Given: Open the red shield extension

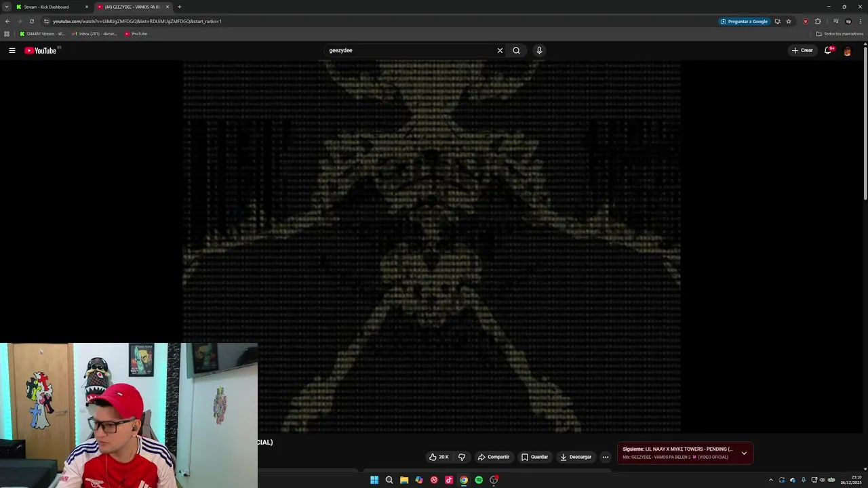Looking at the screenshot, I should click(806, 21).
